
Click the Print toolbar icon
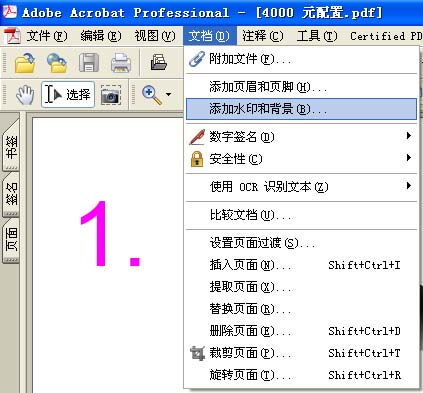click(121, 63)
